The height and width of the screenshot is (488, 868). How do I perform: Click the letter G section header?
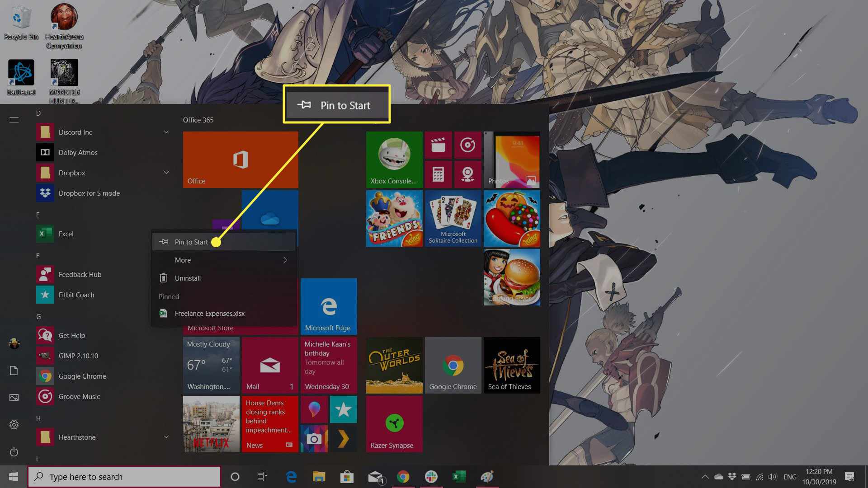[x=38, y=316]
